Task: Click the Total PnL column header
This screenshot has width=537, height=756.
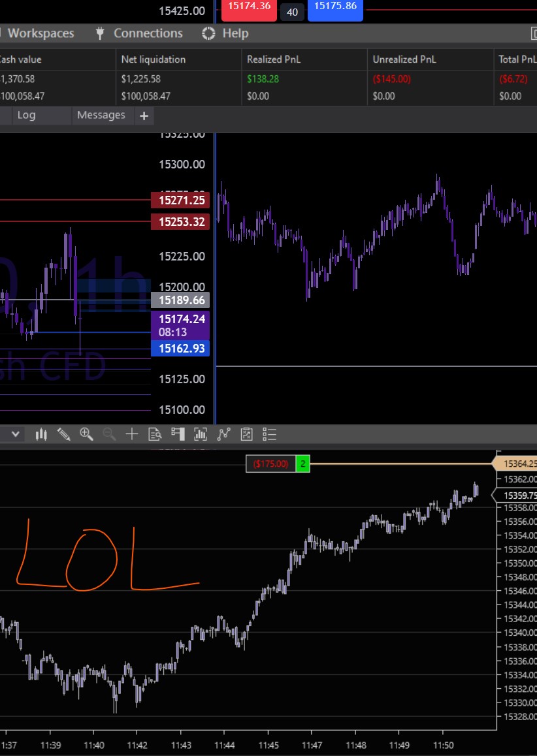Action: coord(517,59)
